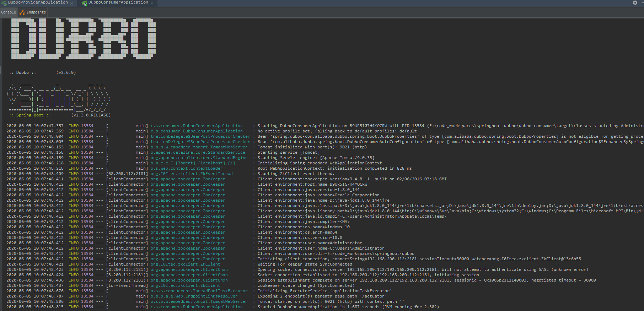The height and width of the screenshot is (311, 644).
Task: Click 'Starting Servlet engine: [Apache Tomcat/9.0.35]' message
Action: (x=316, y=158)
